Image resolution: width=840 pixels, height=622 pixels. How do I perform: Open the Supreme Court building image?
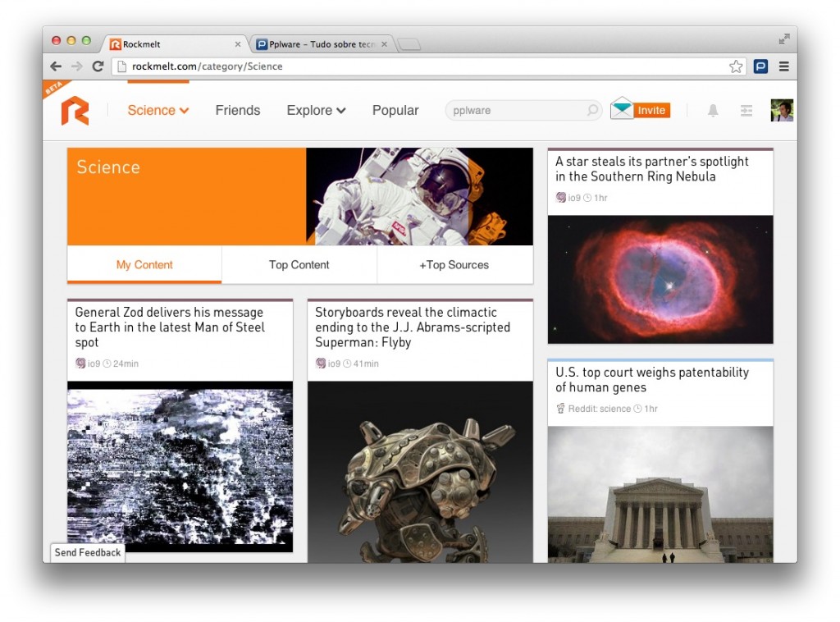pos(660,494)
